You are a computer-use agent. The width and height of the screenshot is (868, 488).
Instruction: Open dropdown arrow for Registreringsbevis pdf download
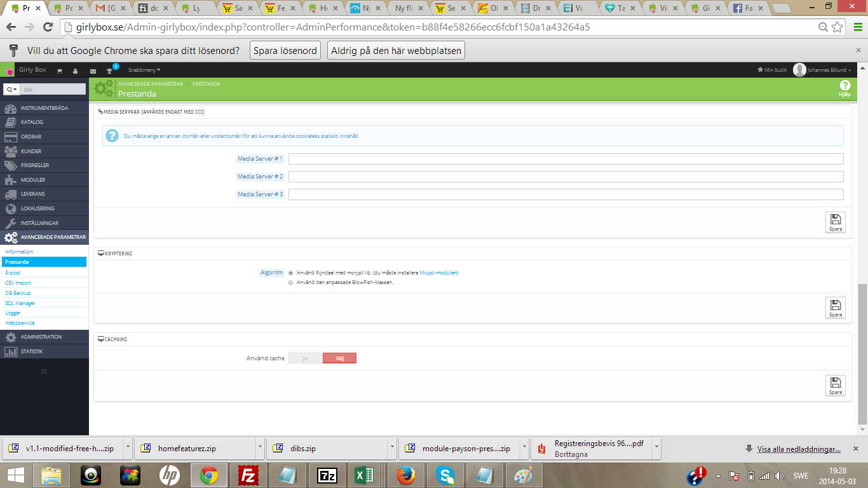[656, 448]
